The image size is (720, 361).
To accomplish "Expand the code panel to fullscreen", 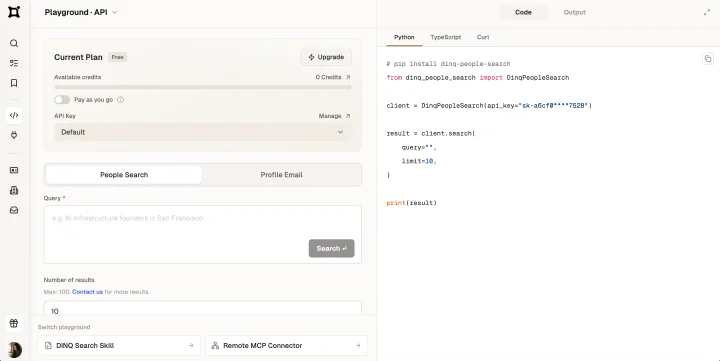I will [707, 12].
